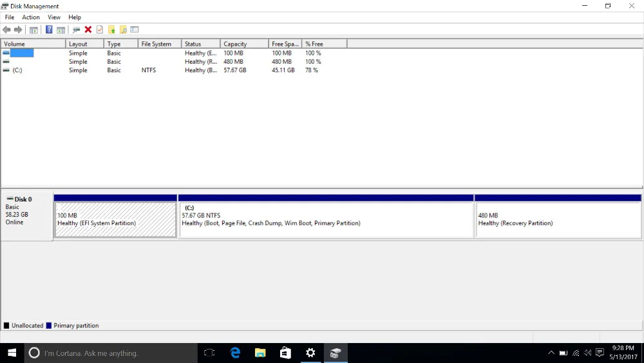Open the Store icon on taskbar
This screenshot has height=363, width=644.
285,353
